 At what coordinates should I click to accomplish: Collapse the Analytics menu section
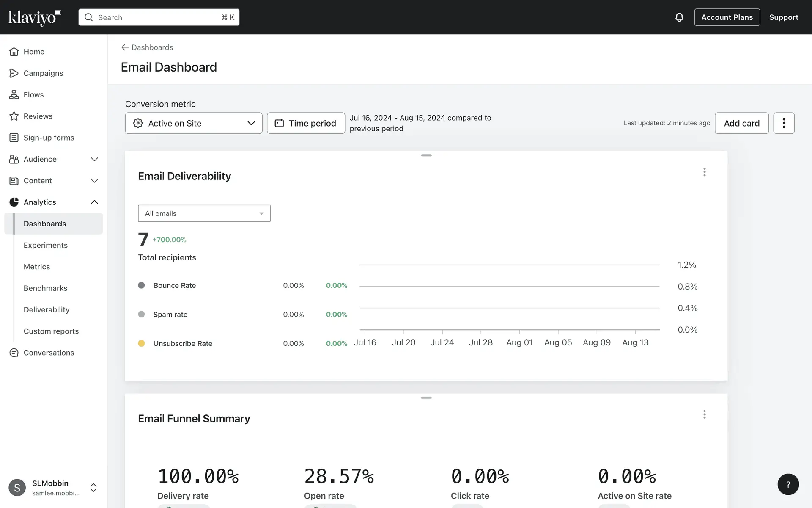click(x=94, y=202)
